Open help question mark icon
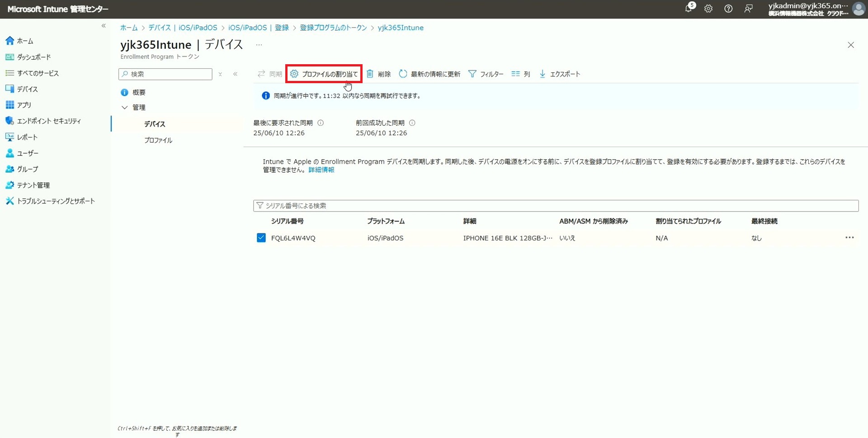Viewport: 868px width, 438px height. point(728,9)
